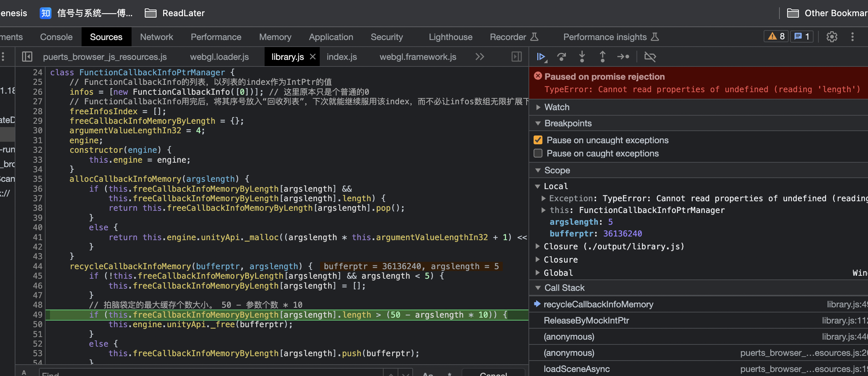Expand the Global scope entry
868x376 pixels.
[538, 272]
